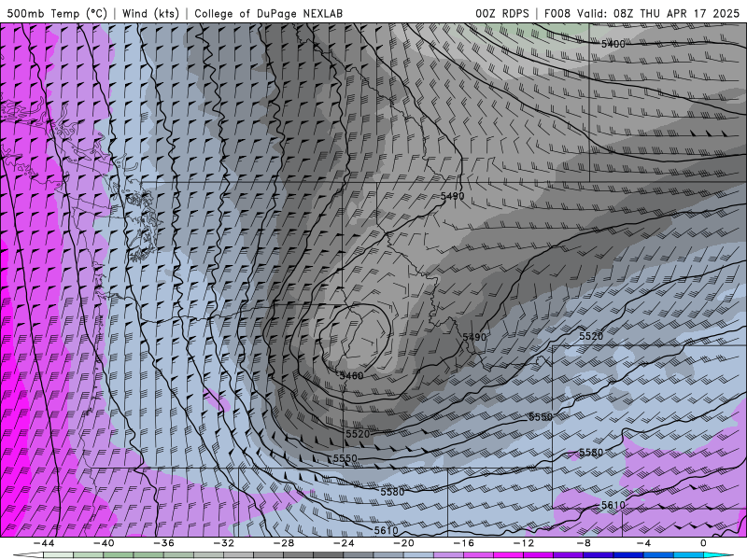747x560 pixels.
Task: Click the "00Z RDPS" model label
Action: click(x=502, y=13)
